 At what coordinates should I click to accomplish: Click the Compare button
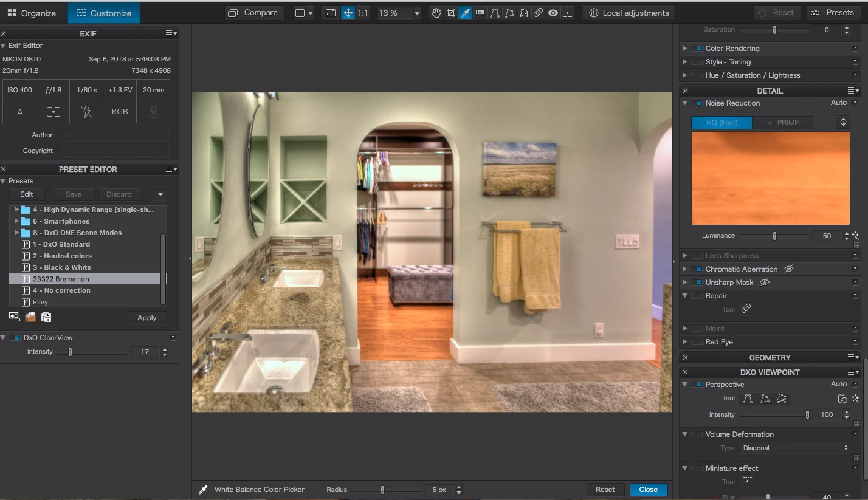pos(254,13)
